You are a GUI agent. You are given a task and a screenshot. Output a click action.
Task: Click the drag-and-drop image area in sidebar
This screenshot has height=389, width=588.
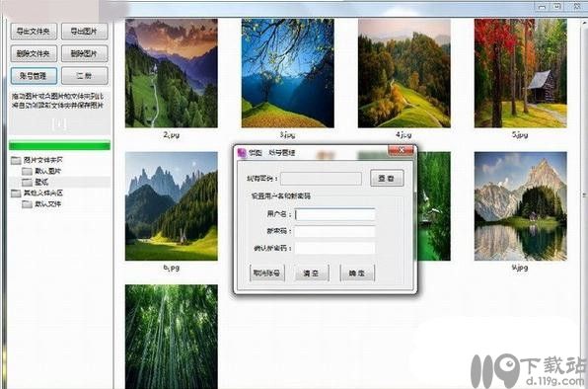coord(59,113)
